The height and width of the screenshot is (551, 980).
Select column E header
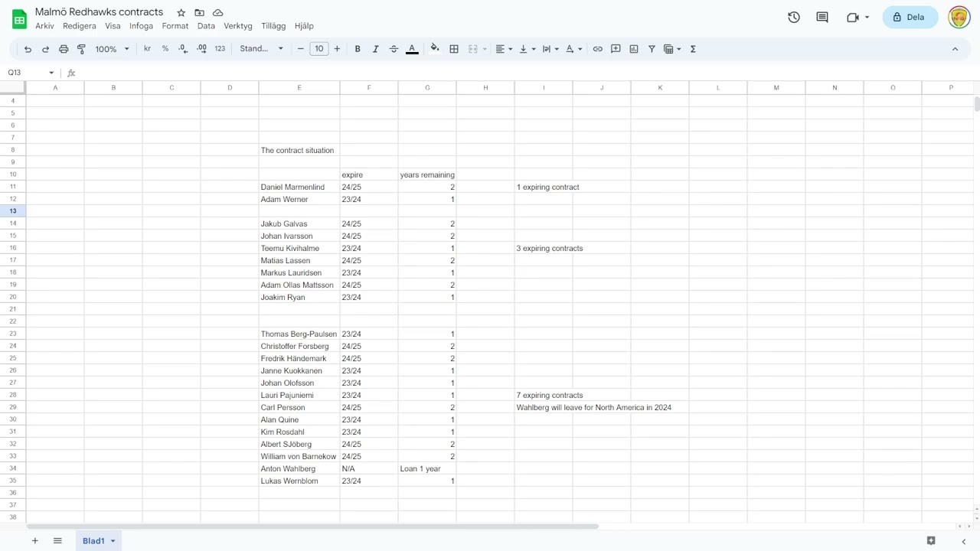pyautogui.click(x=299, y=87)
